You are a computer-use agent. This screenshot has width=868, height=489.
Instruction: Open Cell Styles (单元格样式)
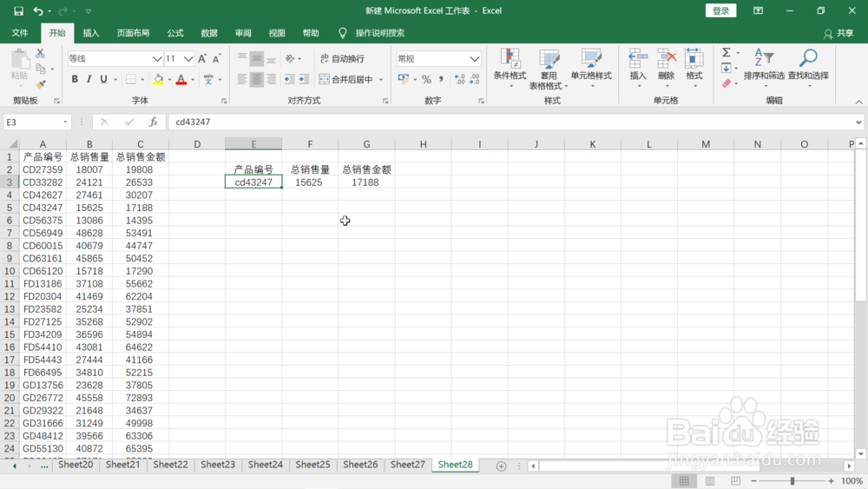click(591, 68)
